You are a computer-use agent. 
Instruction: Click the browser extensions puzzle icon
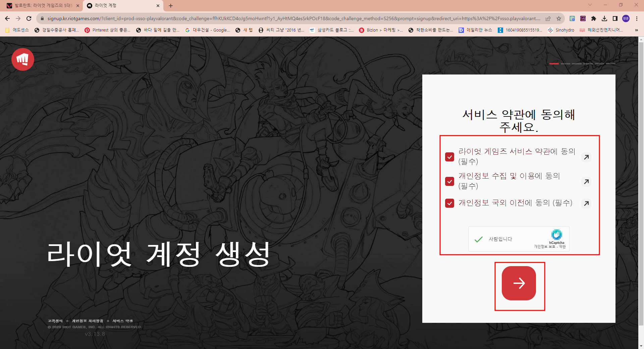pyautogui.click(x=593, y=18)
